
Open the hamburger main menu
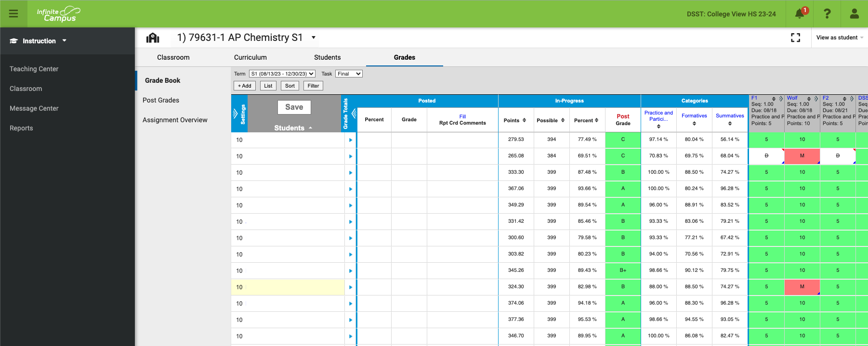point(13,13)
